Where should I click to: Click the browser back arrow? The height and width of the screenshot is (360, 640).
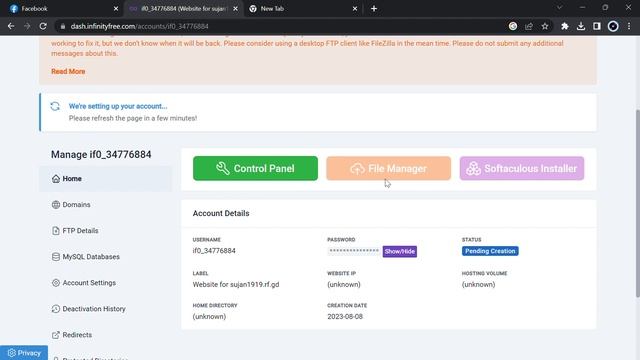(11, 26)
